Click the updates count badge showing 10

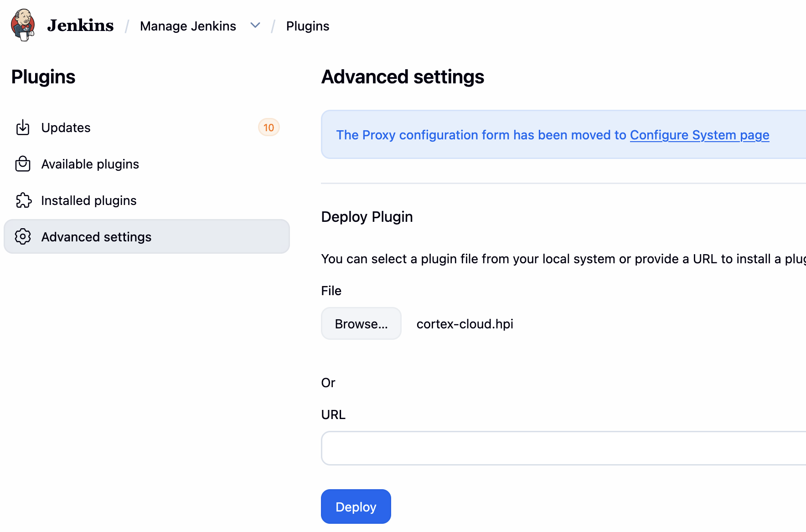[269, 128]
